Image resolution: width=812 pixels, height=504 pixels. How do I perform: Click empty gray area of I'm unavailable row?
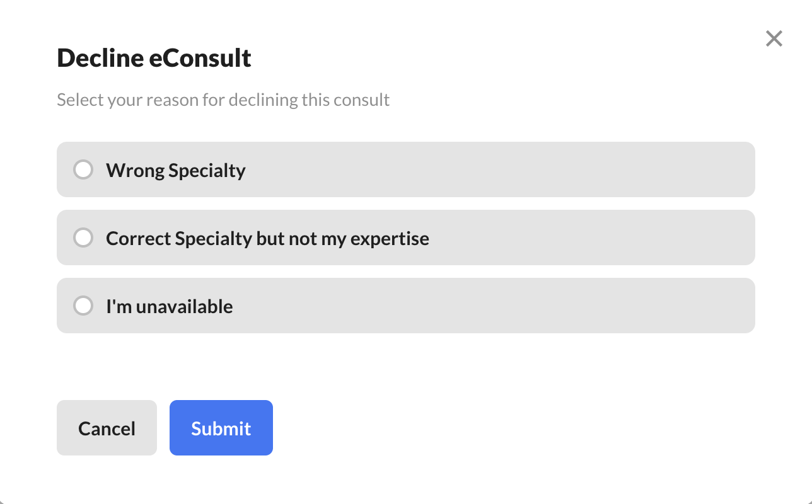pyautogui.click(x=492, y=306)
